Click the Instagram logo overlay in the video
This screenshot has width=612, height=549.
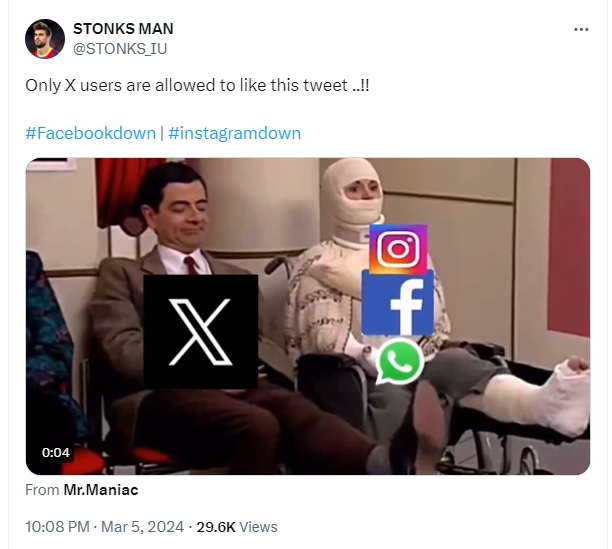(398, 249)
